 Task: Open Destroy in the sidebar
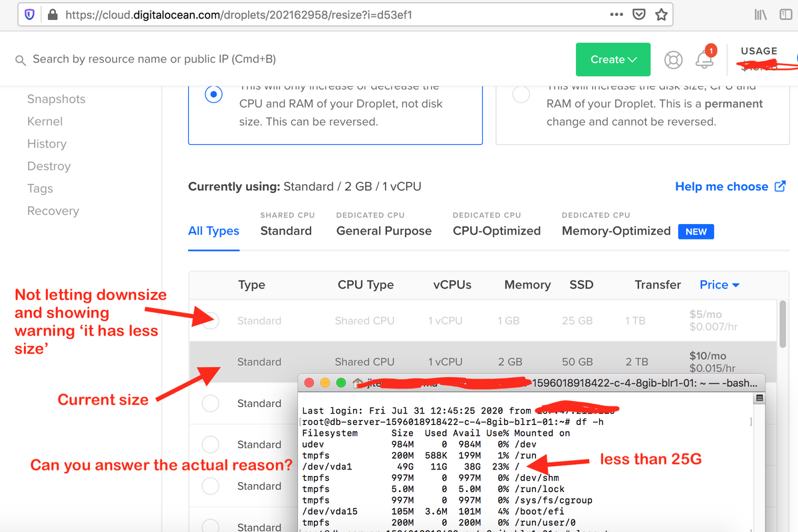pyautogui.click(x=49, y=166)
